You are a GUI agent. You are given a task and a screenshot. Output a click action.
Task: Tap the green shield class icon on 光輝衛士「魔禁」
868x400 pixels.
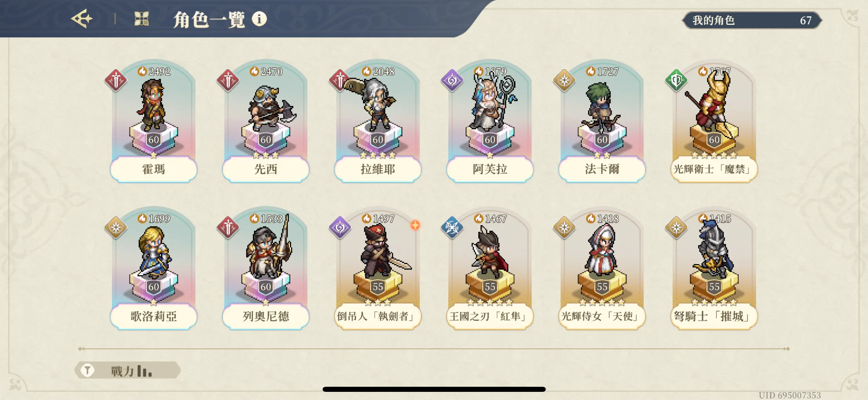tap(676, 80)
